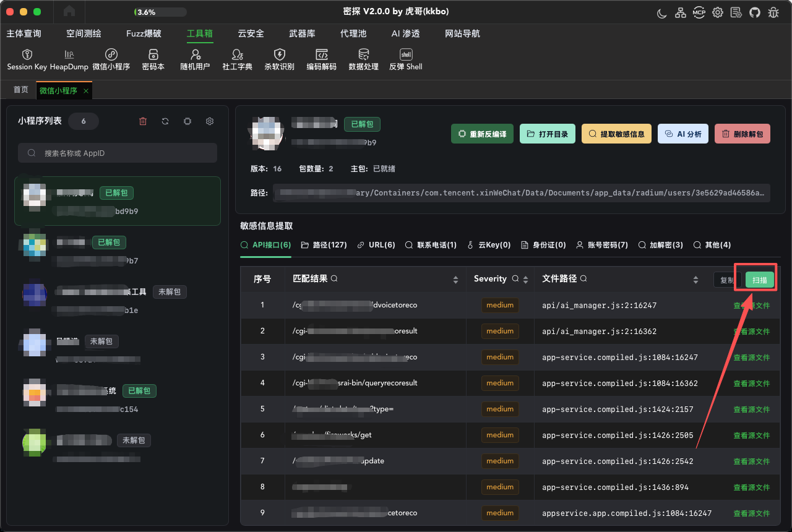The width and height of the screenshot is (792, 532).
Task: Open the 密码本 password book tool
Action: [x=153, y=60]
